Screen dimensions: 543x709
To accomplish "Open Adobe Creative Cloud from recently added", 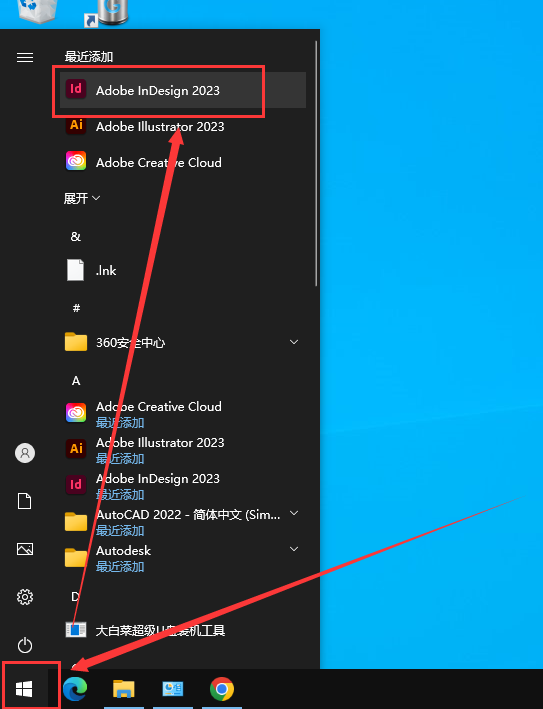I will click(183, 162).
